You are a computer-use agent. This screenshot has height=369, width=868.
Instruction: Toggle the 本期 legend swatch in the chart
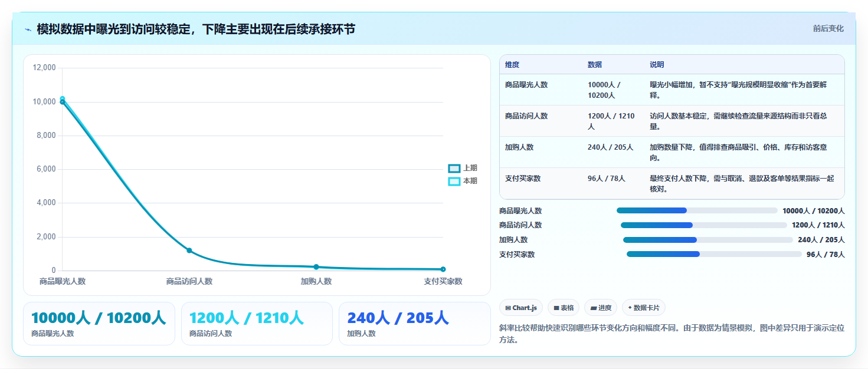454,181
